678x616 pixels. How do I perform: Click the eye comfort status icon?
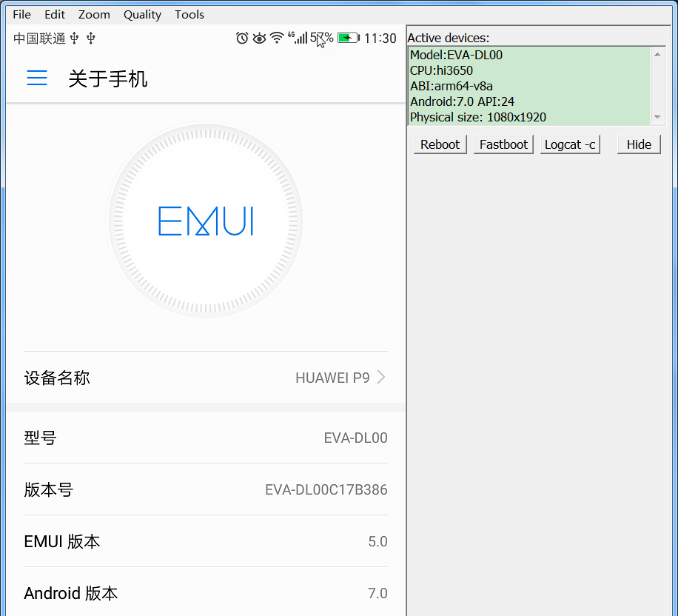[x=259, y=38]
